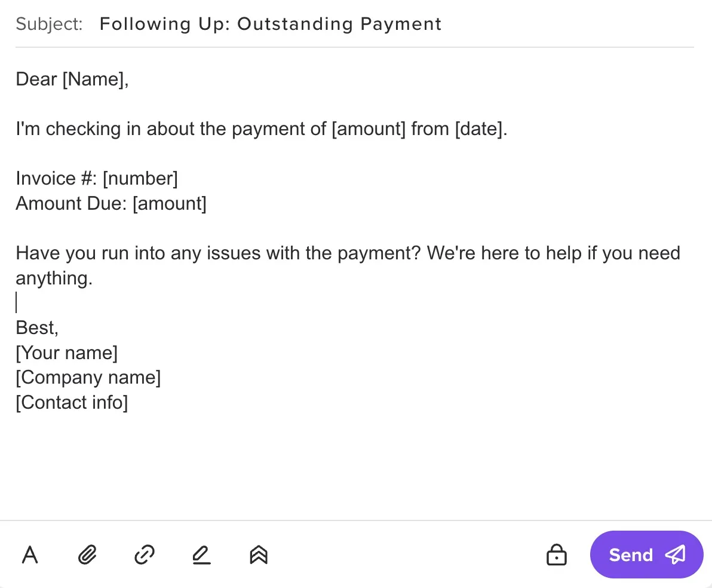Select the pen highlighting icon

201,555
